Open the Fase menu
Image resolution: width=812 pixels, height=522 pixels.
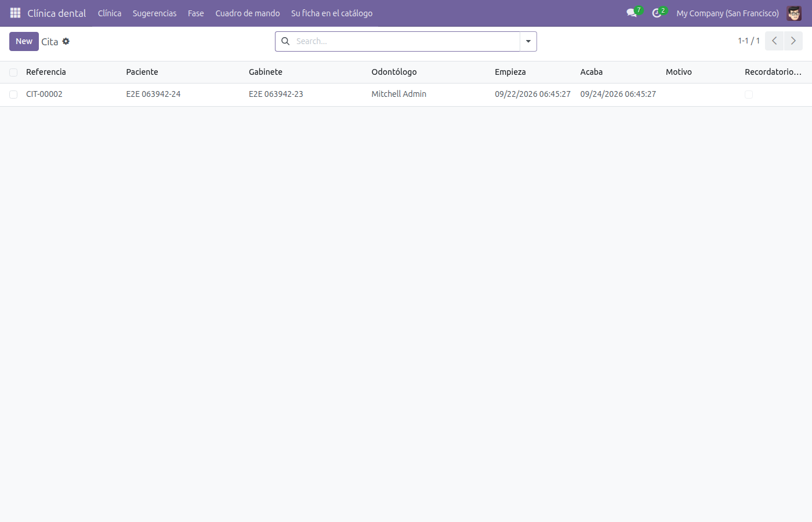coord(196,13)
